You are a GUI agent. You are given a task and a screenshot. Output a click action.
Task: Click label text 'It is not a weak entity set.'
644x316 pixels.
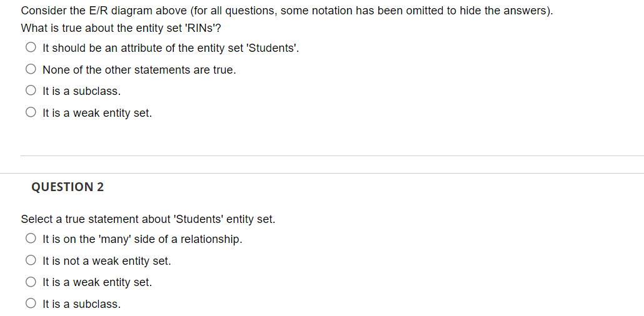point(106,261)
